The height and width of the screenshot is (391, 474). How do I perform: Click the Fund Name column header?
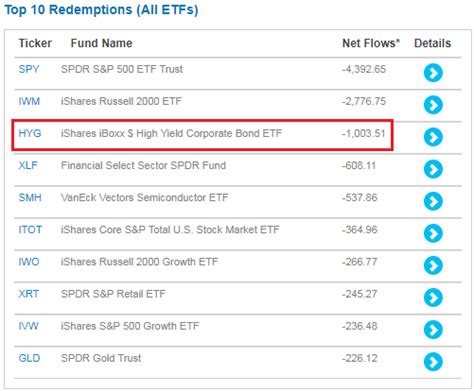coord(101,43)
